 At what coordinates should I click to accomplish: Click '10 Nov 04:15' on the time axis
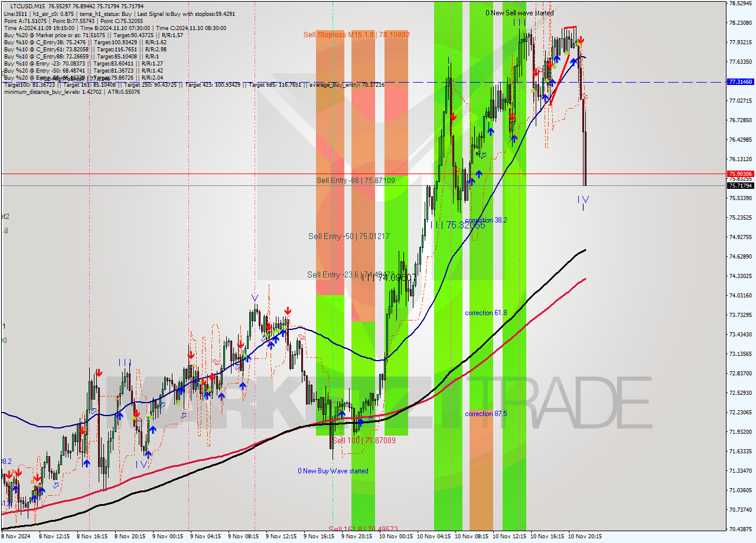pos(434,537)
